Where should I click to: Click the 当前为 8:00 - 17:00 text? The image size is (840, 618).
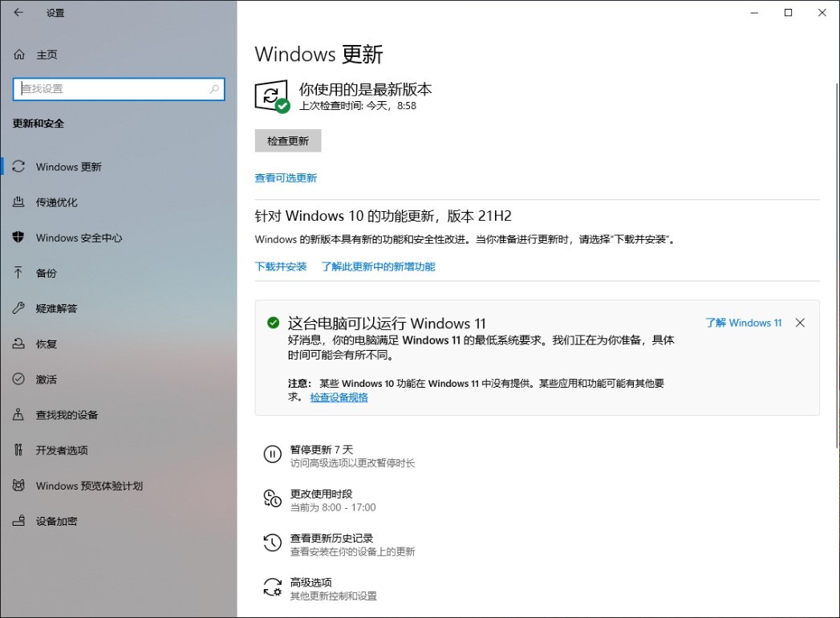333,507
